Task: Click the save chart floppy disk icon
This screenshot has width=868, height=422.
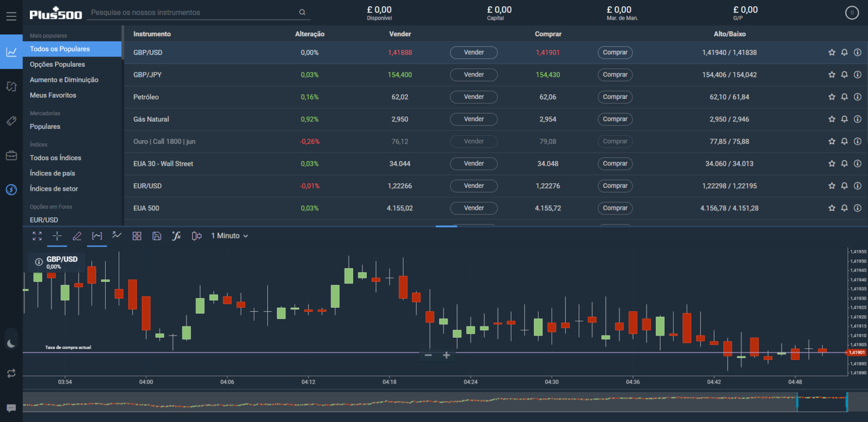Action: tap(157, 236)
